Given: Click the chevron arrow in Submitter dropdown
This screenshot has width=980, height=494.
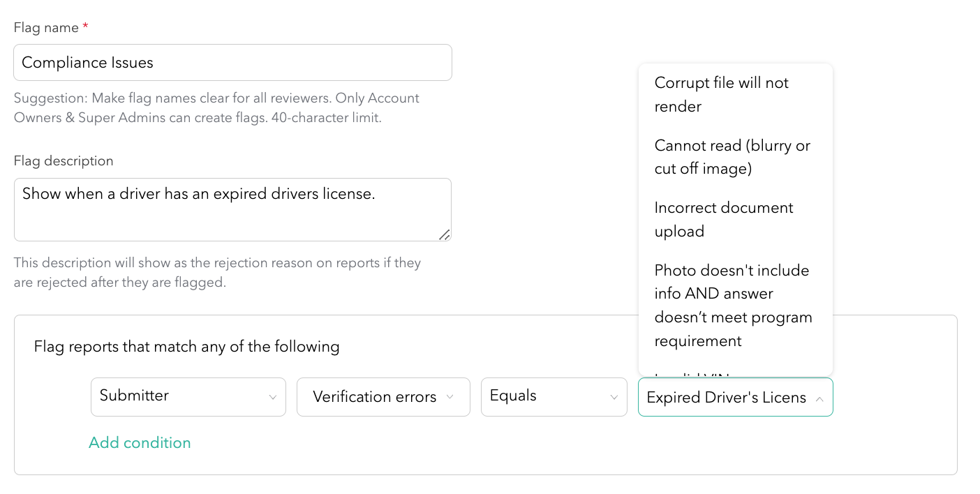Looking at the screenshot, I should (x=272, y=397).
